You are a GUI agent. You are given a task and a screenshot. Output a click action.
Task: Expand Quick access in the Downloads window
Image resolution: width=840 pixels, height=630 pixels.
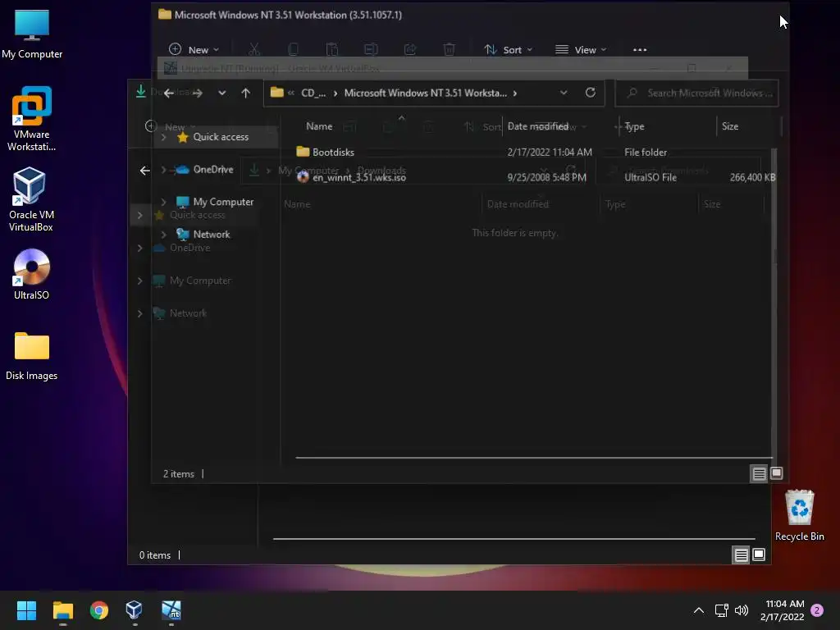point(139,216)
